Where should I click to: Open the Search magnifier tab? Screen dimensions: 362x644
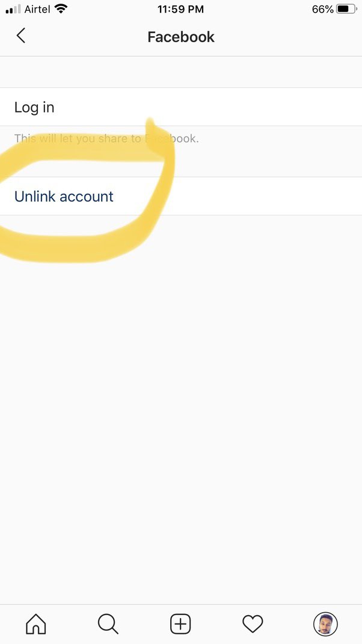coord(108,624)
